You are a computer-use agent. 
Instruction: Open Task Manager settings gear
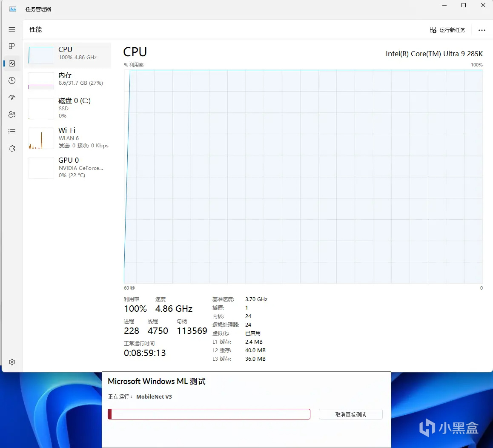pos(12,362)
